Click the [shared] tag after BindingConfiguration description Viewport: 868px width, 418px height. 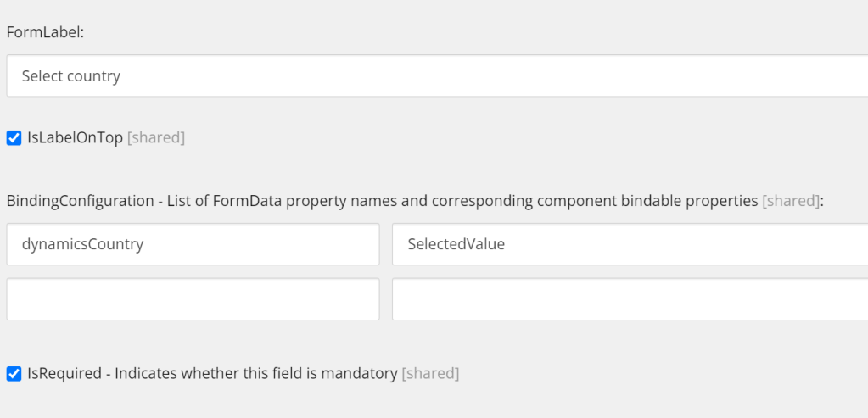[791, 201]
